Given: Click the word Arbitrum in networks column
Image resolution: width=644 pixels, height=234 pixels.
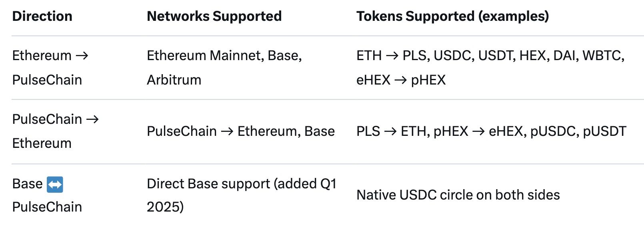Looking at the screenshot, I should 174,80.
